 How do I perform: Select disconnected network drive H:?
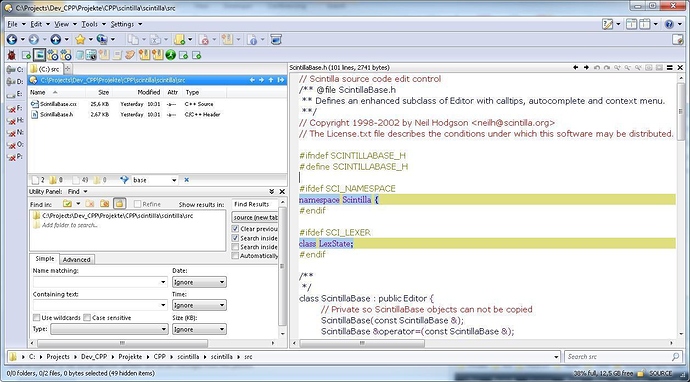click(x=15, y=120)
